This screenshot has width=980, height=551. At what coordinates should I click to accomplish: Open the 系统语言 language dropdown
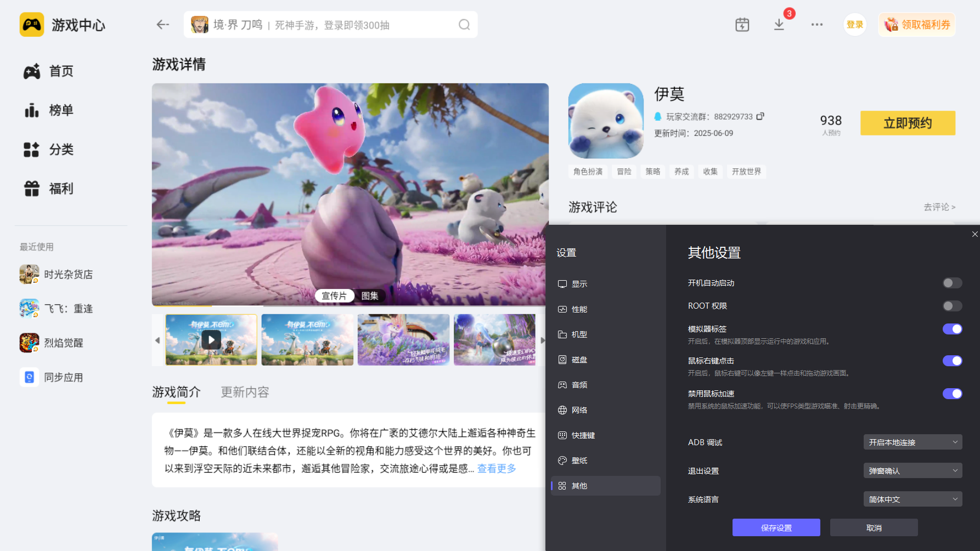pos(913,499)
